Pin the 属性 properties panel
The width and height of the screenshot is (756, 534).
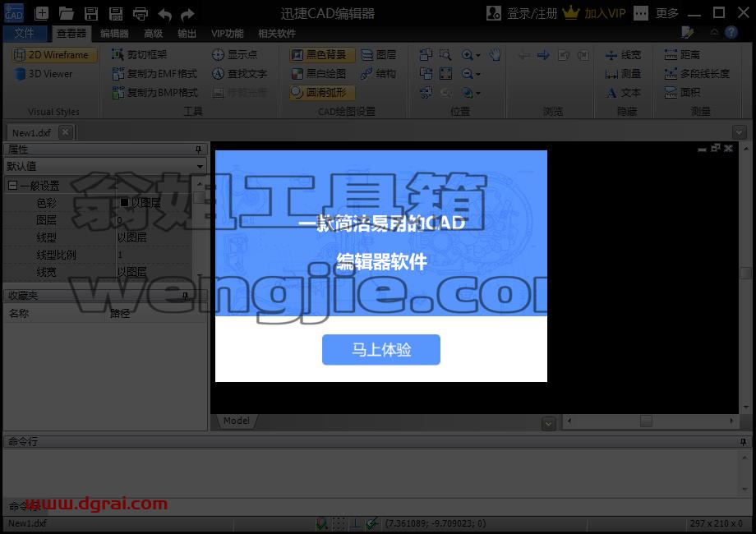[x=198, y=150]
